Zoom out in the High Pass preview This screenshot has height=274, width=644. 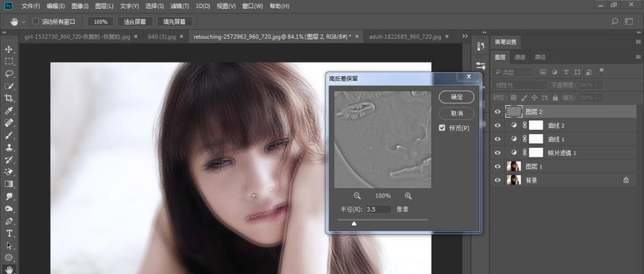click(x=357, y=196)
